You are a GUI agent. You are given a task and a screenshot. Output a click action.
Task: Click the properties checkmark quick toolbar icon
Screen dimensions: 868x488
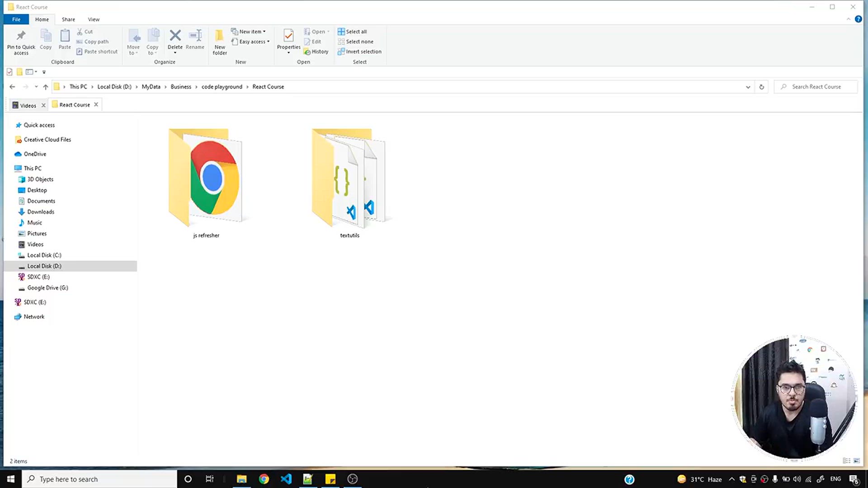[x=9, y=72]
